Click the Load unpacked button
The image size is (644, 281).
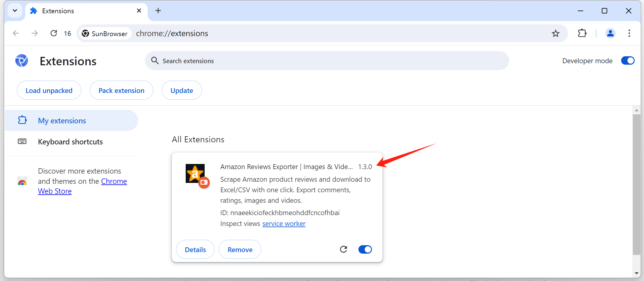click(x=49, y=91)
